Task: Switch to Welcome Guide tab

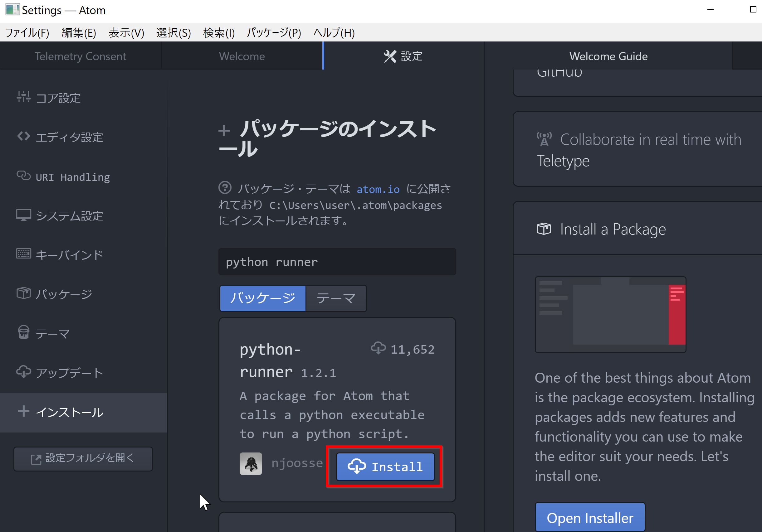Action: 608,56
